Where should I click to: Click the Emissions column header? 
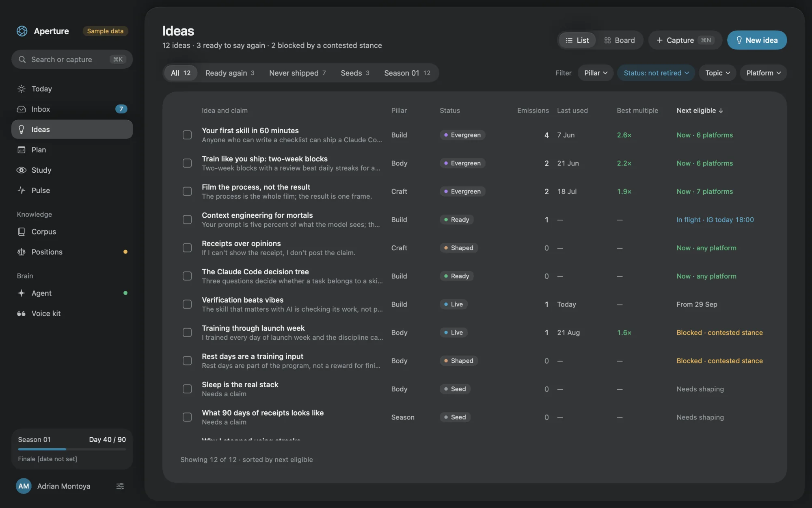(x=533, y=111)
